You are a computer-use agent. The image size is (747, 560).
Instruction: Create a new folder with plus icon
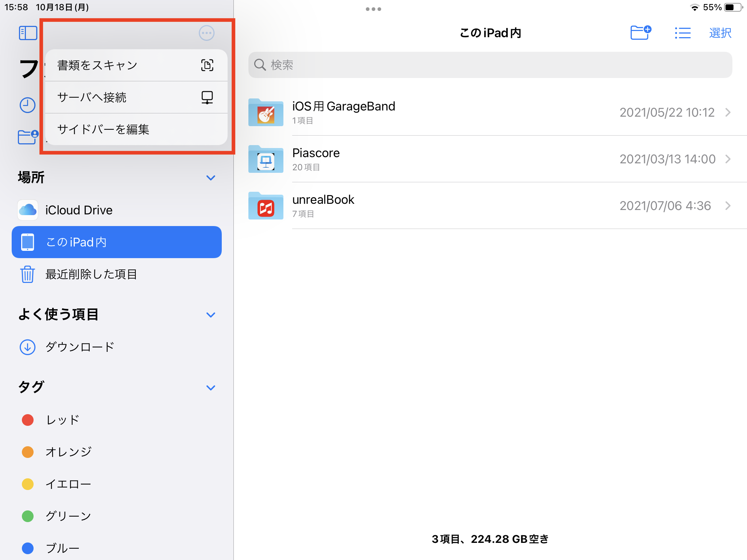coord(641,32)
